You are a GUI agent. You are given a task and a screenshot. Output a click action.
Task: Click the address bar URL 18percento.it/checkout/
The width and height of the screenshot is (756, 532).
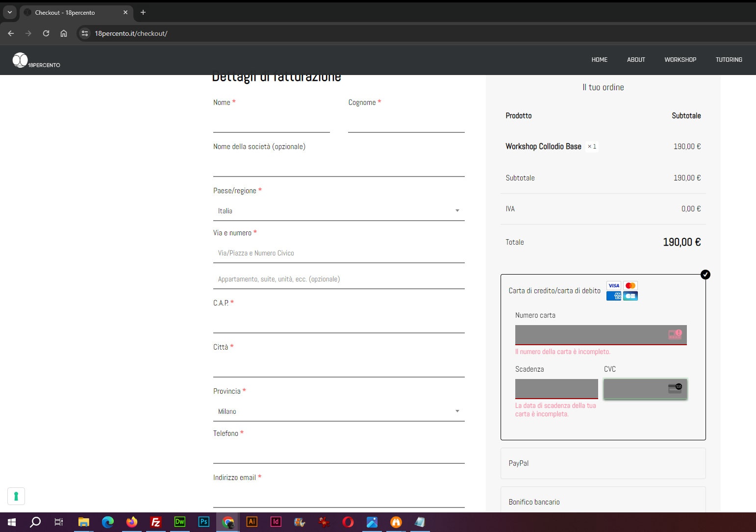pyautogui.click(x=131, y=33)
